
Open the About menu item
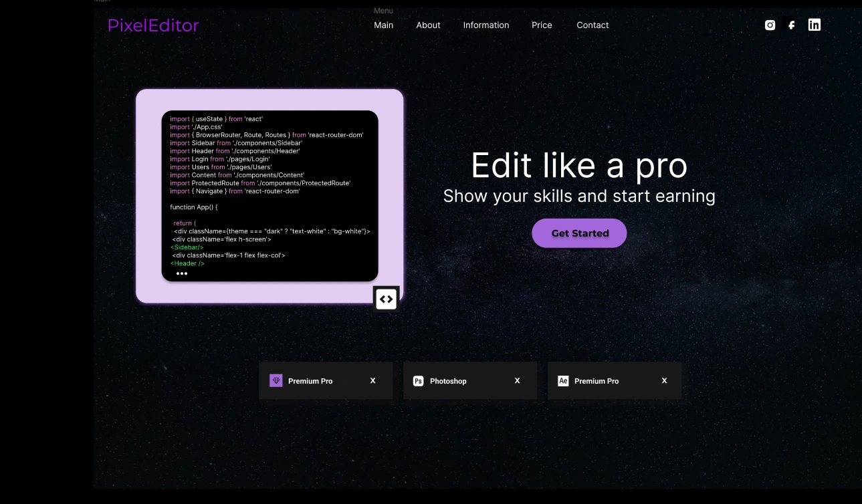(428, 25)
